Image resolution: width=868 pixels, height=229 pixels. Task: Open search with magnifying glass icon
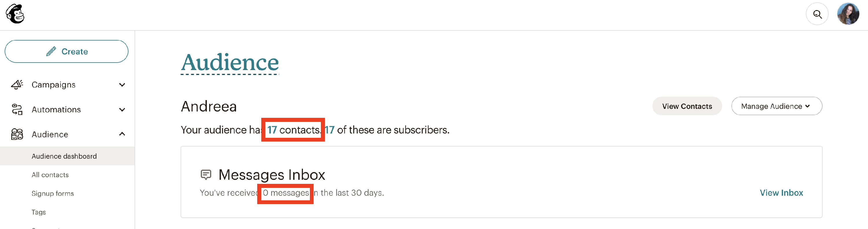point(817,14)
